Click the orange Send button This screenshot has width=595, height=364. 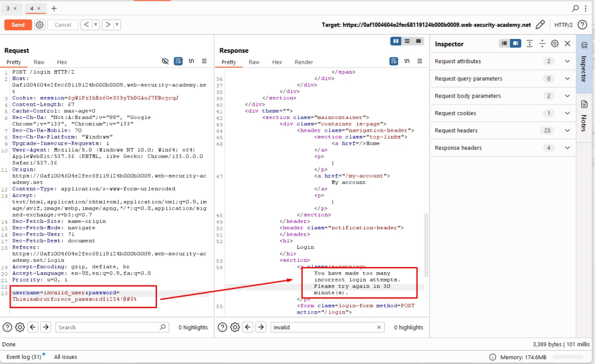pos(18,25)
